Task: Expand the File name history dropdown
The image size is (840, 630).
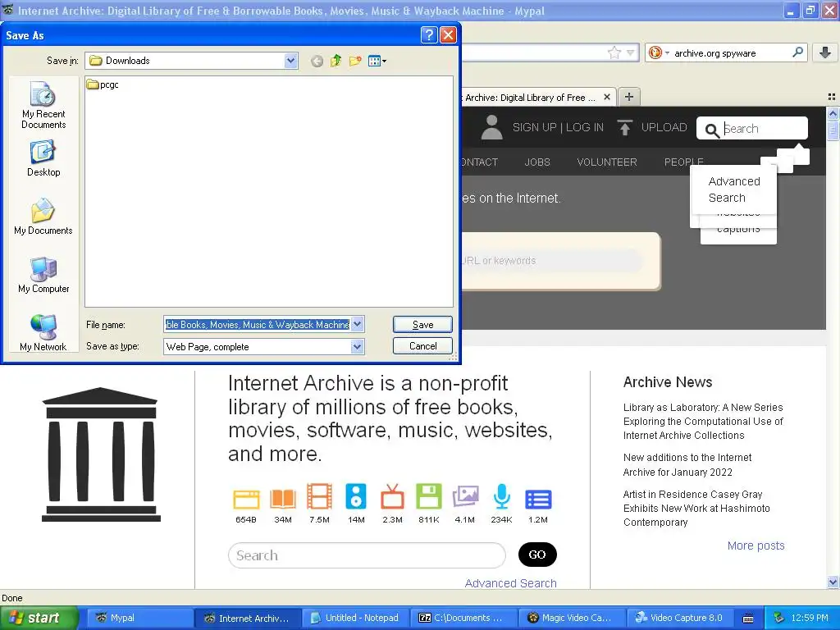Action: pyautogui.click(x=358, y=324)
